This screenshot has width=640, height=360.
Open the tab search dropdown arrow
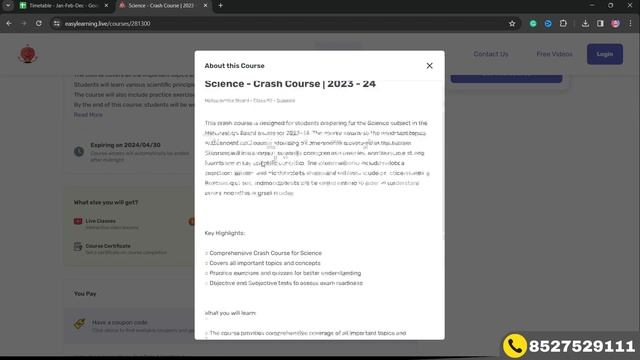point(7,6)
